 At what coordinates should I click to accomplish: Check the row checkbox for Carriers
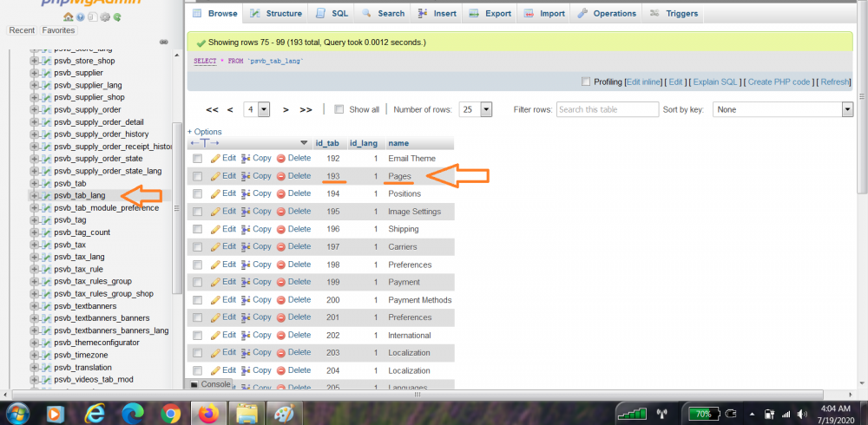point(197,247)
